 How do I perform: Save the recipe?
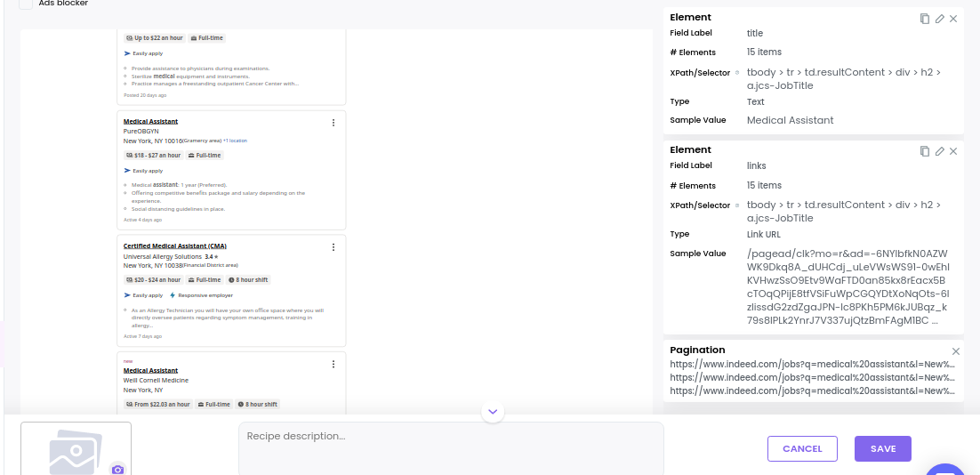point(883,448)
